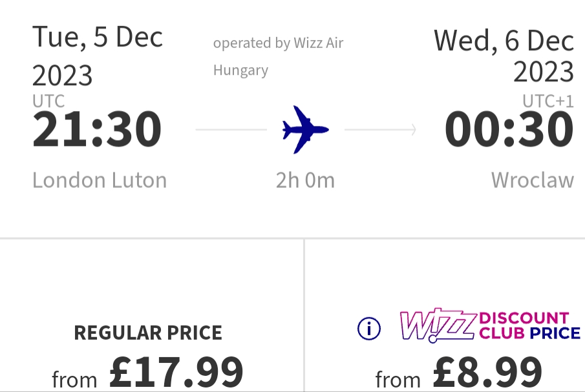This screenshot has width=585, height=392.
Task: Click the 'from' label beside £8.99
Action: click(398, 380)
